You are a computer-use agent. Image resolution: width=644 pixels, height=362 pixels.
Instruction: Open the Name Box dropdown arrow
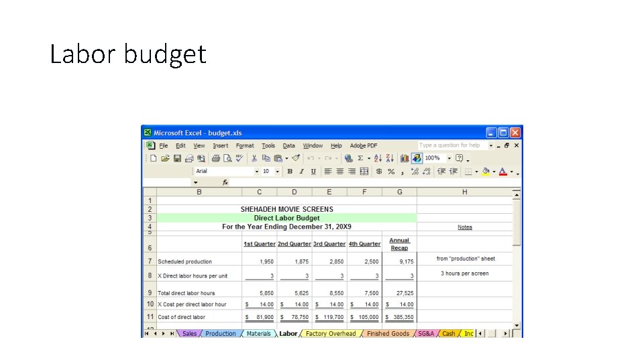pos(195,182)
